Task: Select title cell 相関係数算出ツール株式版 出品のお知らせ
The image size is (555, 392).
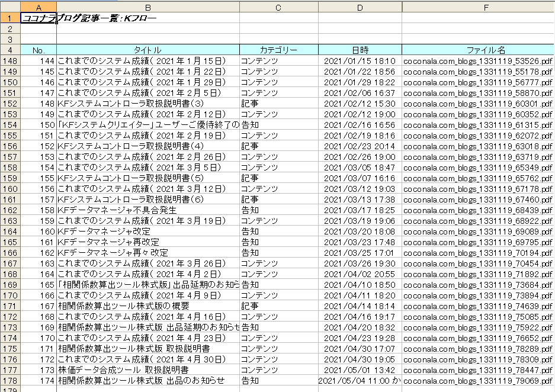Action: 148,381
